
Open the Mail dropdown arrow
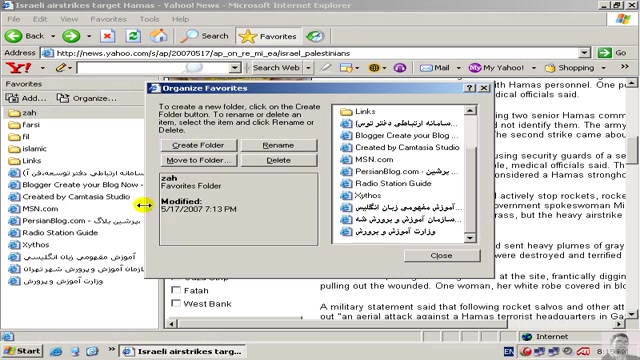click(x=458, y=67)
